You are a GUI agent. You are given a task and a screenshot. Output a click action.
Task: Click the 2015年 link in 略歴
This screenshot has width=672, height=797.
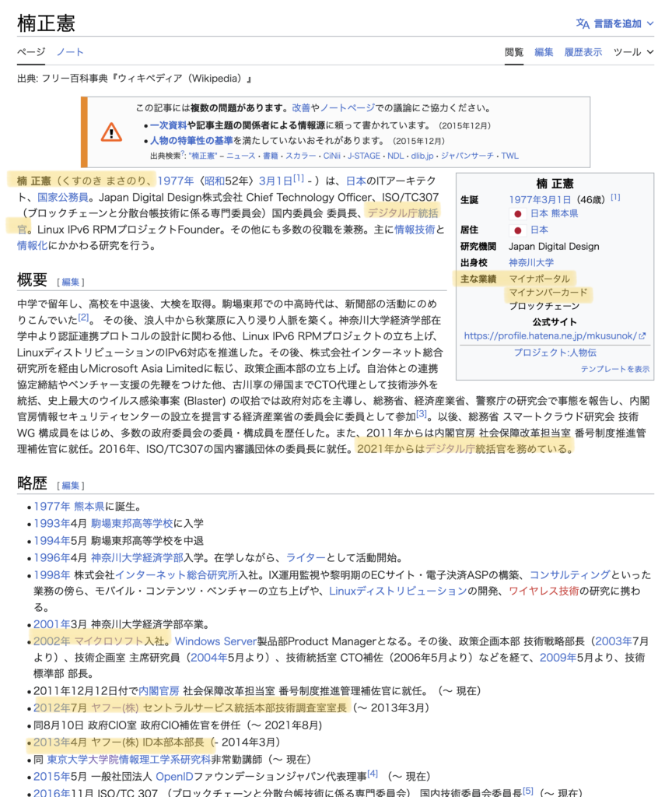coord(51,777)
